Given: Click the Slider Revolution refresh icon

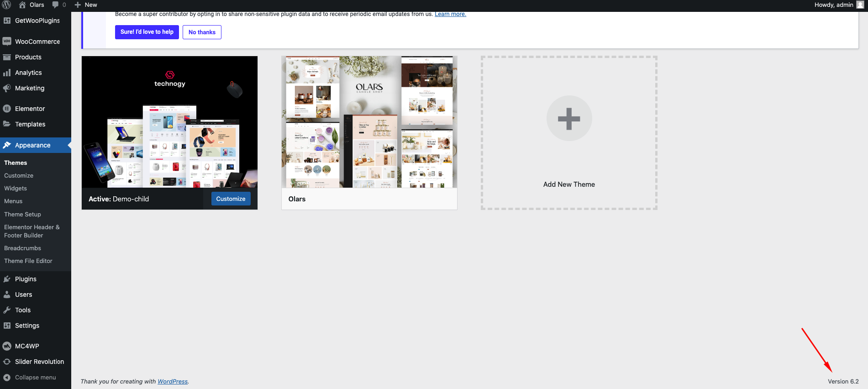Looking at the screenshot, I should (x=7, y=362).
